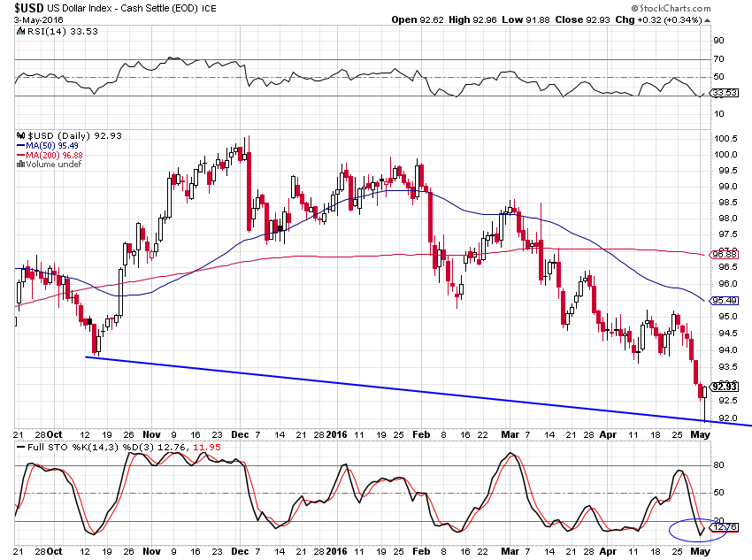Click the 95.49 MA(50) axis price tag
The image size is (752, 560).
click(x=725, y=301)
